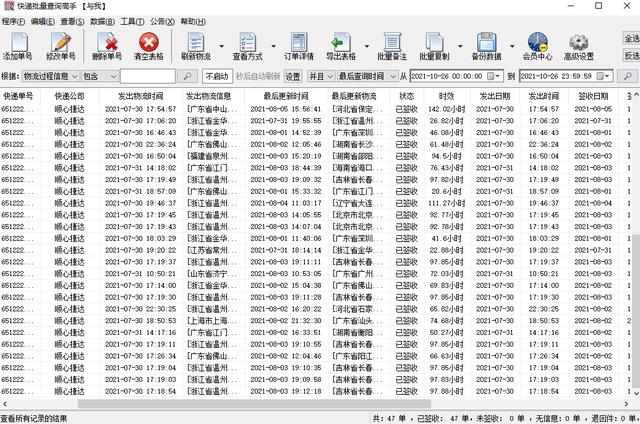
Task: Select the cell 2021-07-30 17:06:20
Action: (140, 121)
